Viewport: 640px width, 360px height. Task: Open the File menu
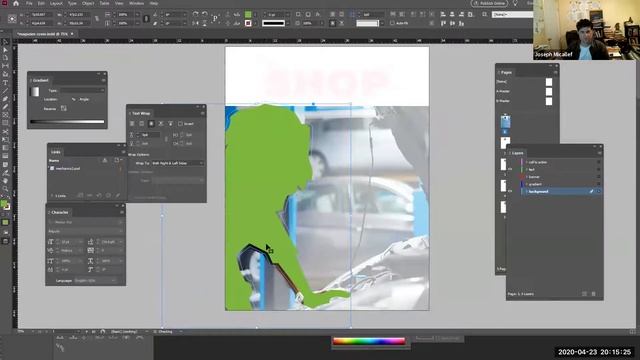click(29, 3)
